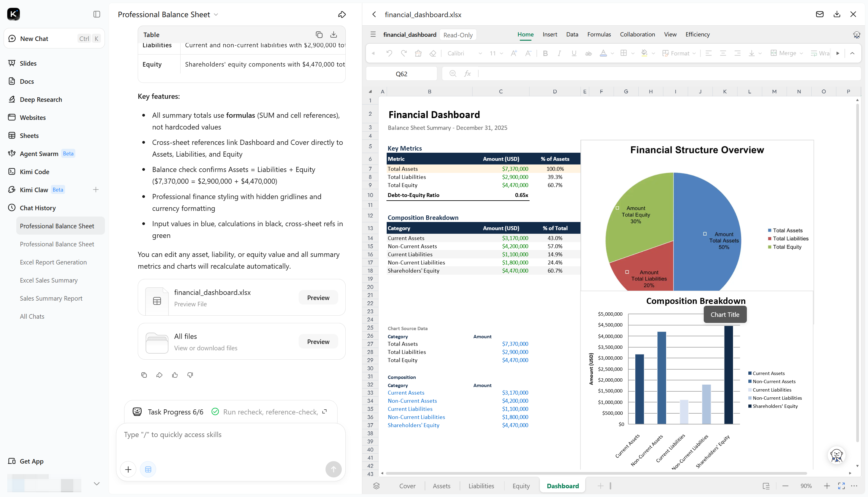
Task: Click the Kimi assistant avatar in the spreadsheet
Action: pyautogui.click(x=837, y=455)
